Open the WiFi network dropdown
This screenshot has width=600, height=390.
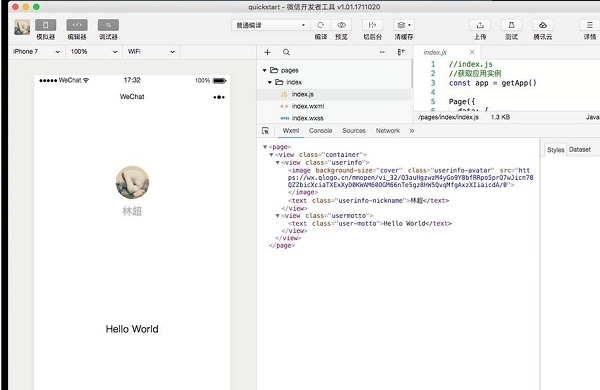(x=152, y=52)
